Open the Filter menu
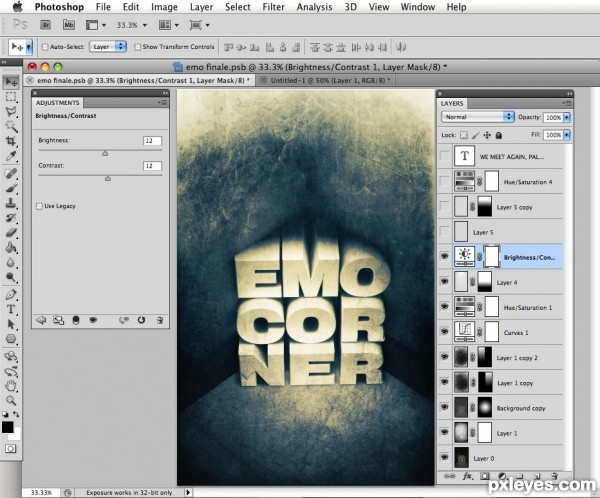Screen dimensions: 600x498 pyautogui.click(x=273, y=7)
